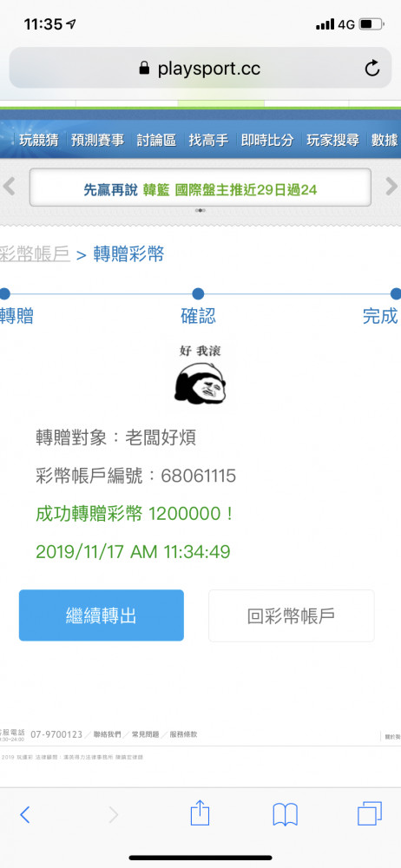Viewport: 401px width, 868px height.
Task: Follow the 彩幣帳戶 breadcrumb link
Action: point(35,254)
